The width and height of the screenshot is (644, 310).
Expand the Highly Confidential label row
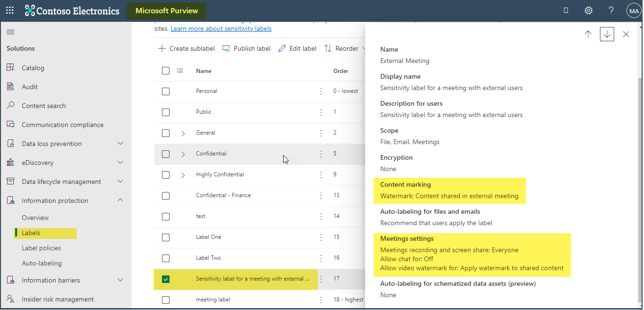(183, 175)
